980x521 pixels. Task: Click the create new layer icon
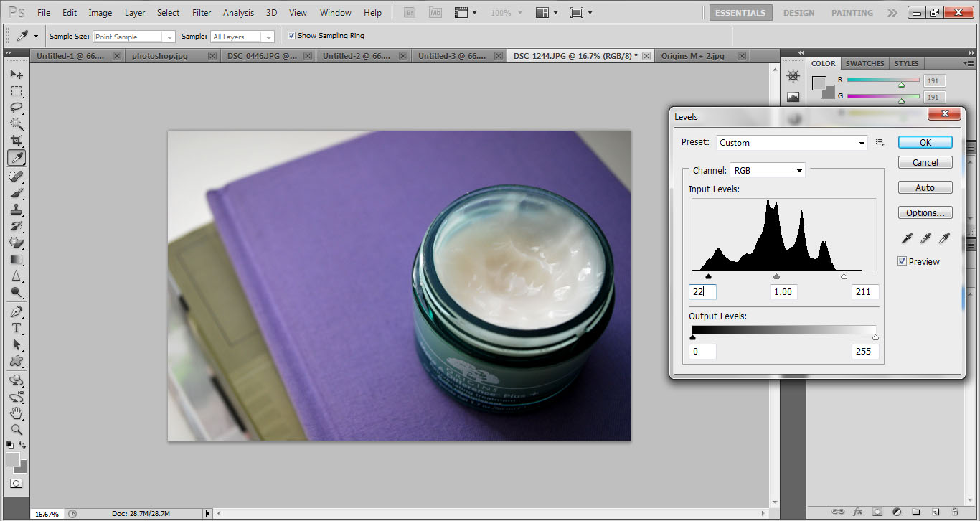(x=936, y=512)
